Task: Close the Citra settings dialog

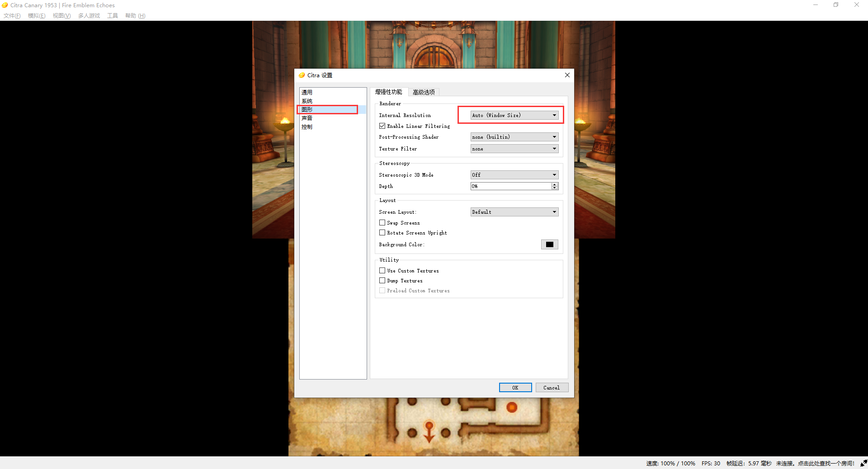Action: [567, 75]
